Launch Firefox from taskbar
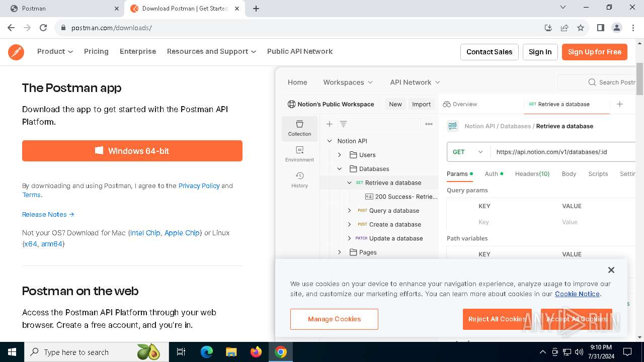The image size is (644, 362). (256, 352)
